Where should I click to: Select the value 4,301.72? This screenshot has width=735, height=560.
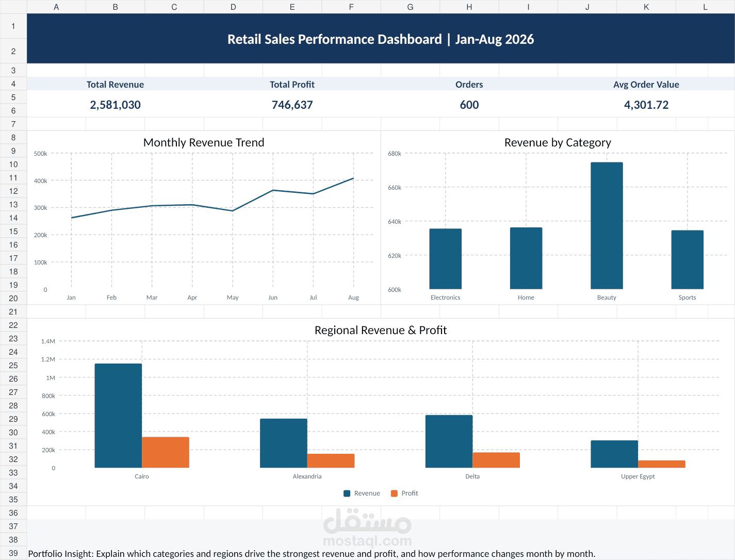[646, 105]
